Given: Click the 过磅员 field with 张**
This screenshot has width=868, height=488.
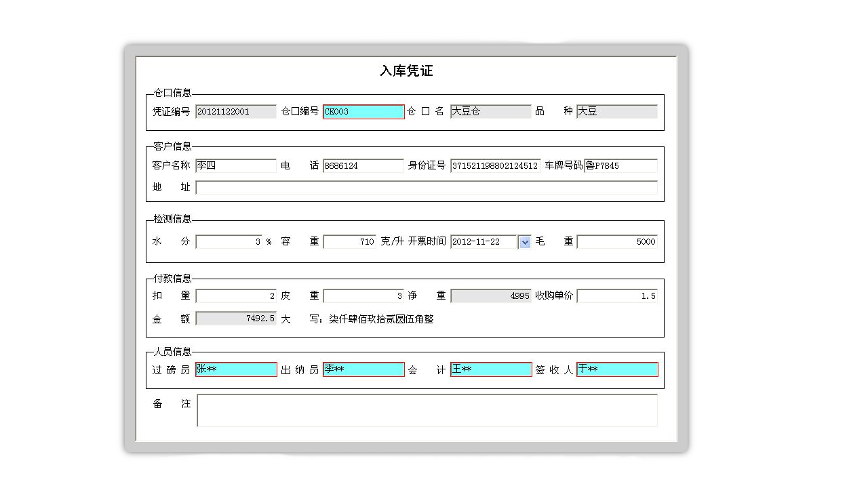Looking at the screenshot, I should coord(236,369).
